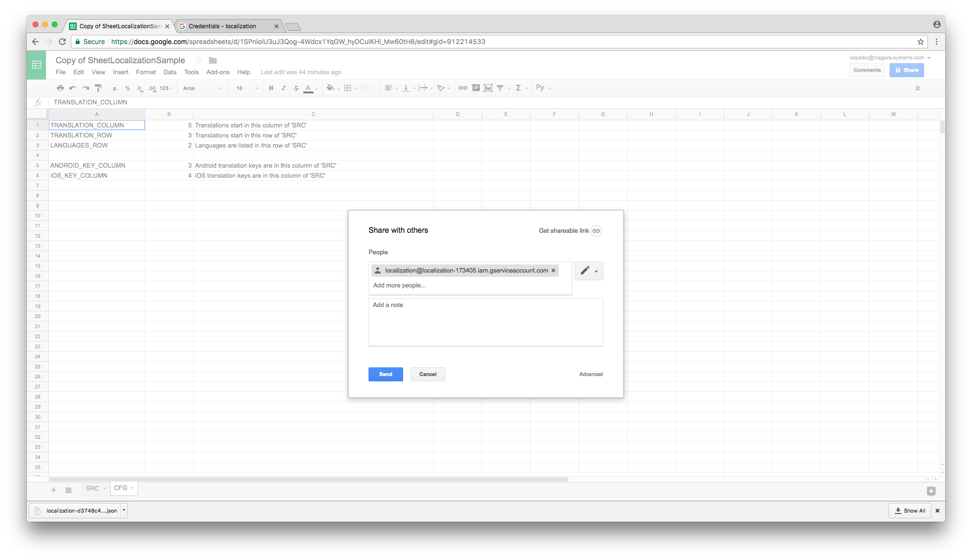Open the text color picker
The image size is (972, 560).
coord(309,88)
